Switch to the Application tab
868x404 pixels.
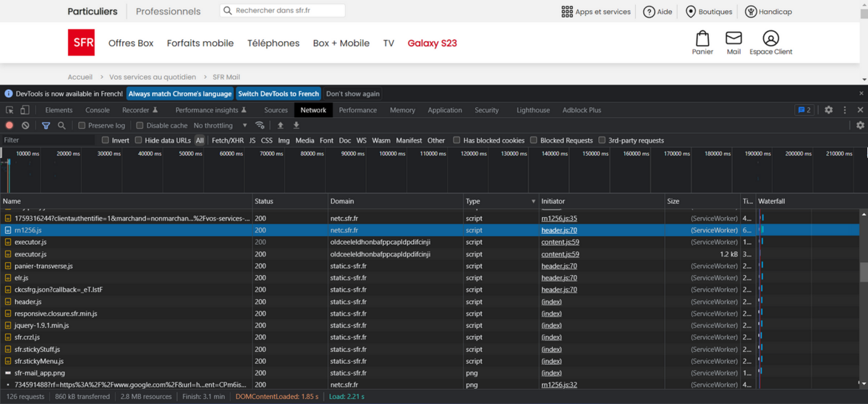[x=445, y=110]
